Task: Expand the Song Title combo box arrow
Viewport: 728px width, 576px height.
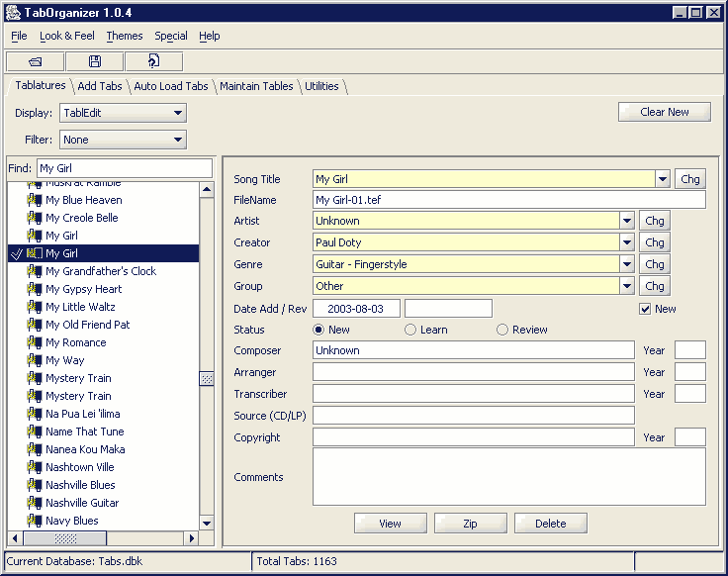Action: [663, 179]
